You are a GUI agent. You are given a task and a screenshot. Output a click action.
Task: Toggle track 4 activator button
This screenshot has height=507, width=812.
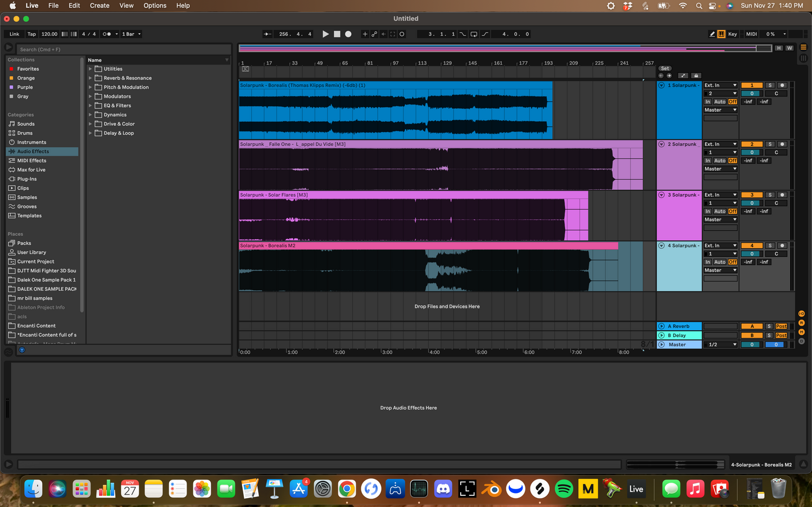752,245
